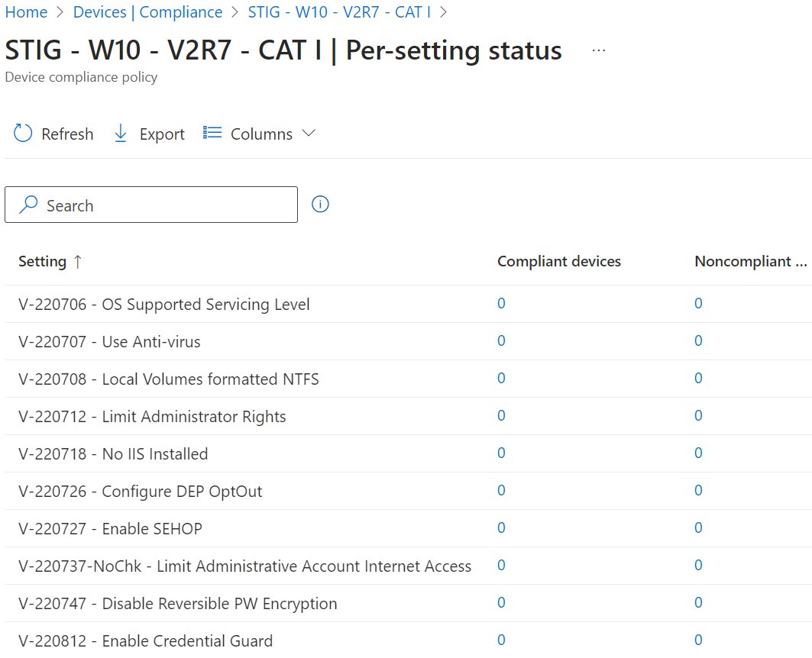Click the Columns list icon
Screen dimensions: 812x658
[x=212, y=133]
